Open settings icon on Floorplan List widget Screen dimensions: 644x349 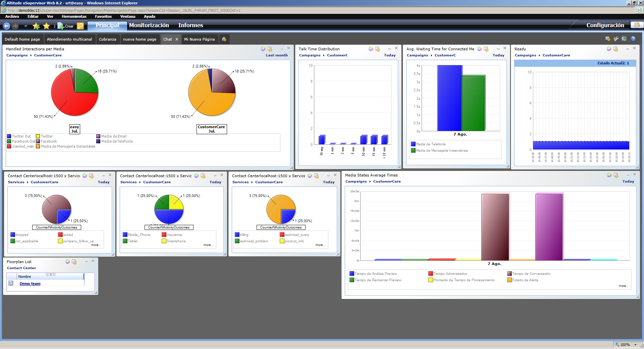(x=74, y=262)
